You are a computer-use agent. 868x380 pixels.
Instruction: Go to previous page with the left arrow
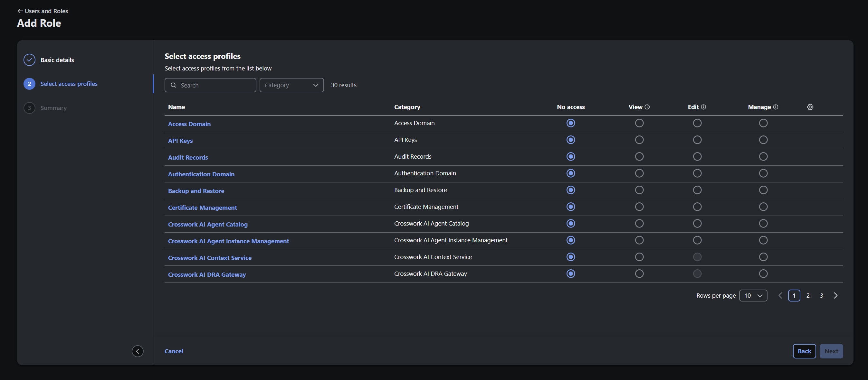tap(780, 295)
